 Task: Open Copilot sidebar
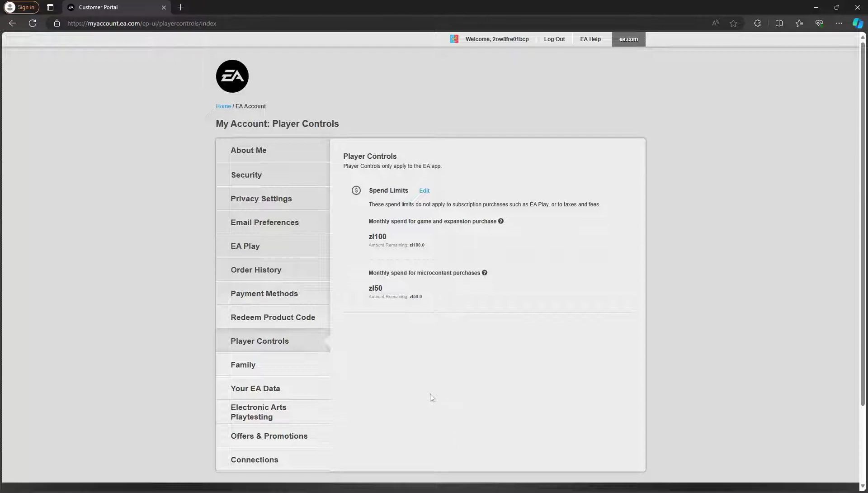point(858,23)
